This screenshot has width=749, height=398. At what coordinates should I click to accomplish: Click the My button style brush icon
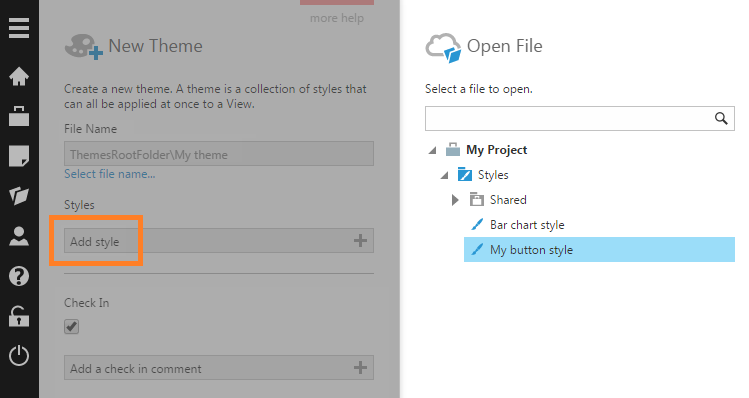(x=477, y=249)
